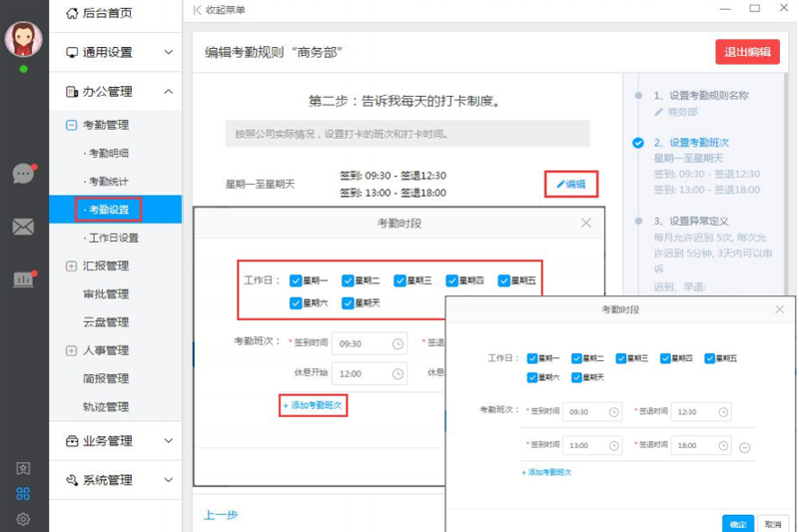The width and height of the screenshot is (799, 532).
Task: Remove second shift with minus circle icon
Action: pyautogui.click(x=744, y=447)
